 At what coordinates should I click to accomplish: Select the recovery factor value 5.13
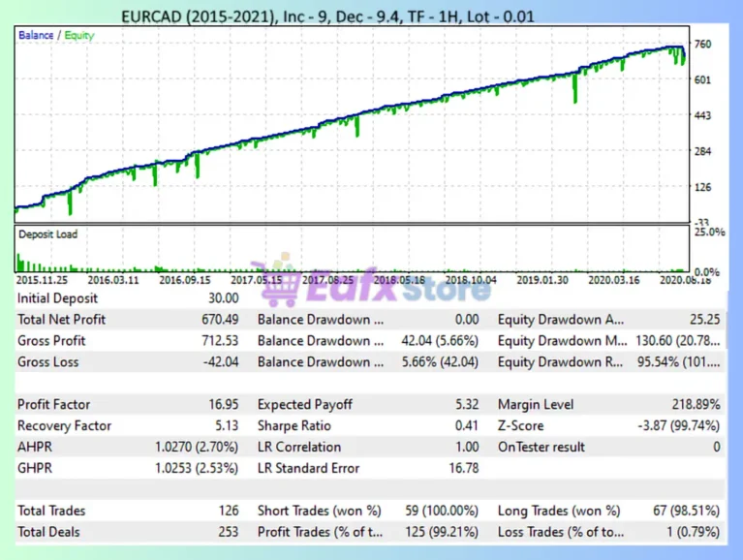[227, 426]
